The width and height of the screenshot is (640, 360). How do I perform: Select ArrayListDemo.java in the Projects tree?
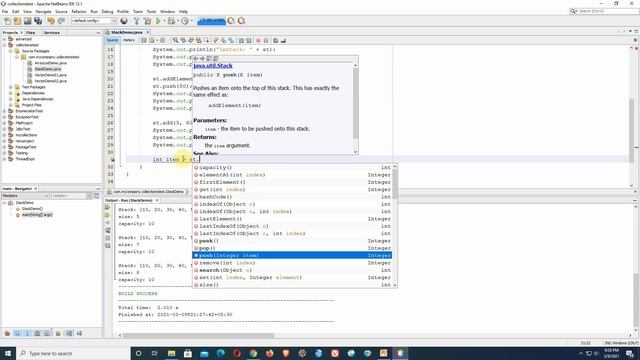pyautogui.click(x=50, y=63)
